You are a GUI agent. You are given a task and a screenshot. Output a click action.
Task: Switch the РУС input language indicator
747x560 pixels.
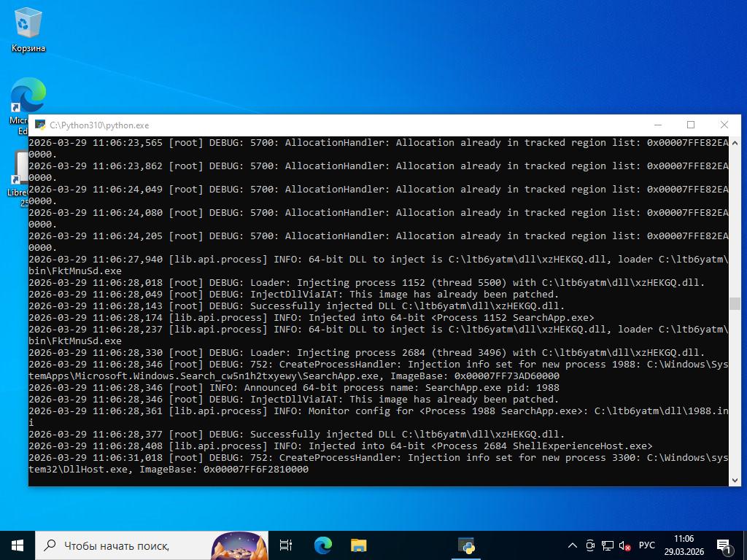(x=647, y=545)
